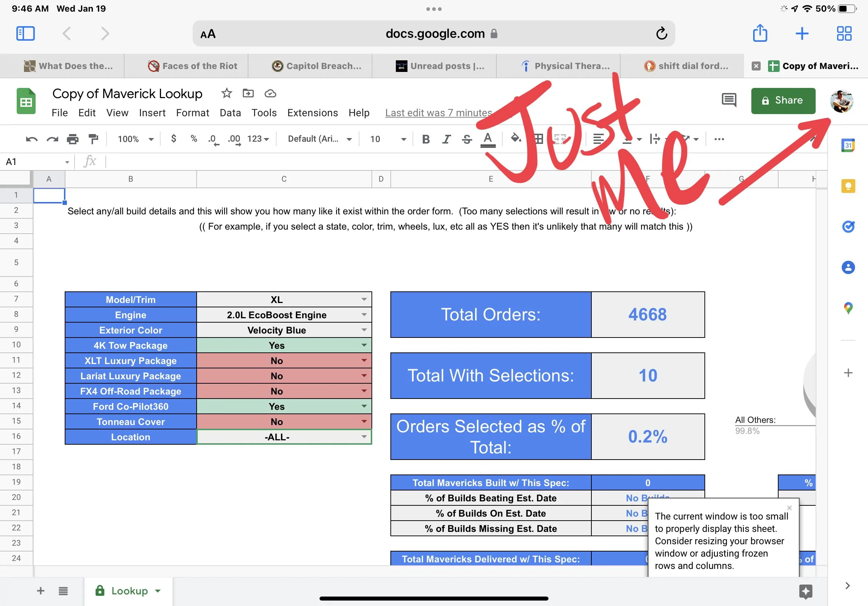
Task: Open the font family dropdown
Action: (x=320, y=139)
